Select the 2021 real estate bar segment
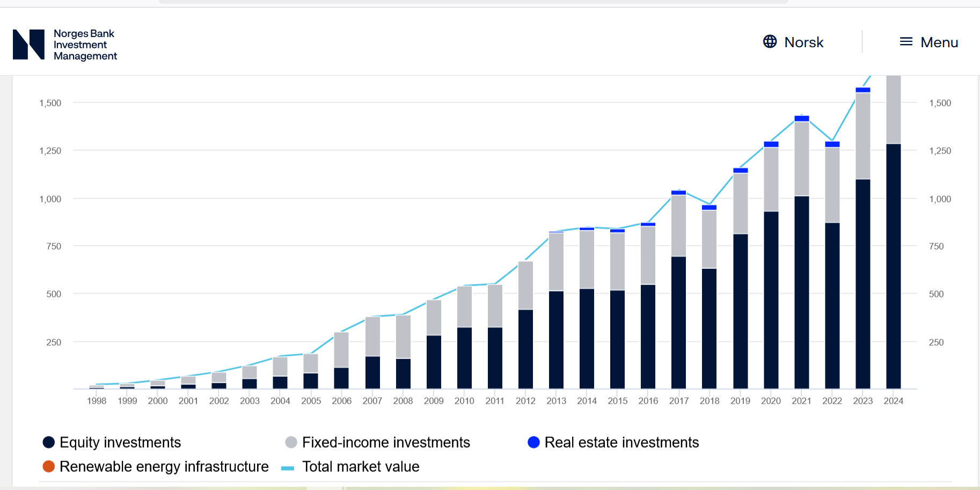The width and height of the screenshot is (980, 490). click(802, 119)
